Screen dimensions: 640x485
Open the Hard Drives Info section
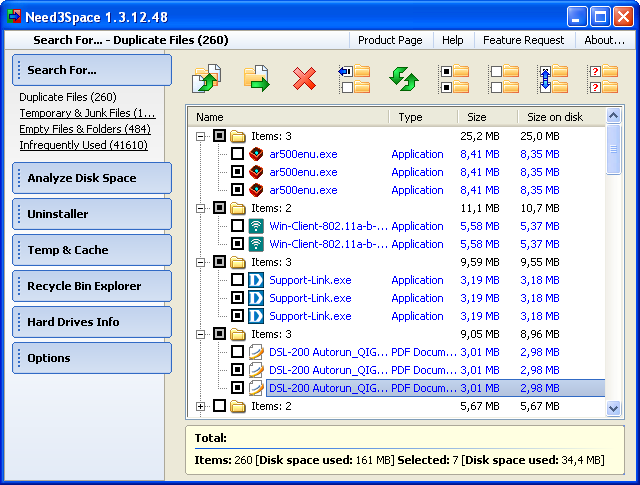coord(92,322)
